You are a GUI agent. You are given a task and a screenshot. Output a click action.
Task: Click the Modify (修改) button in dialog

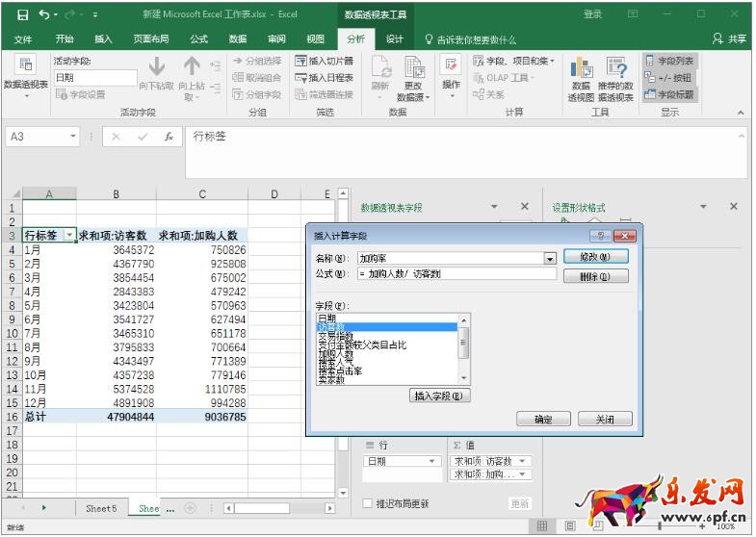tap(596, 257)
